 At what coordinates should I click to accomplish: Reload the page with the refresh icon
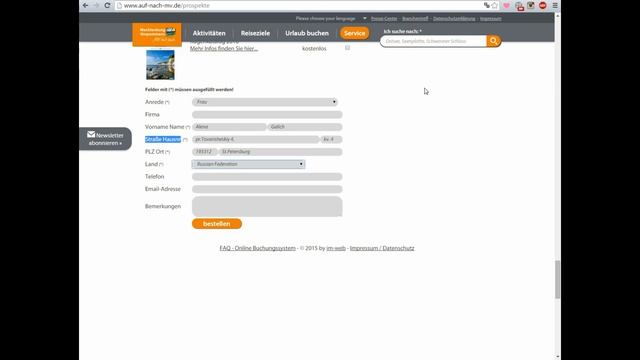(107, 5)
